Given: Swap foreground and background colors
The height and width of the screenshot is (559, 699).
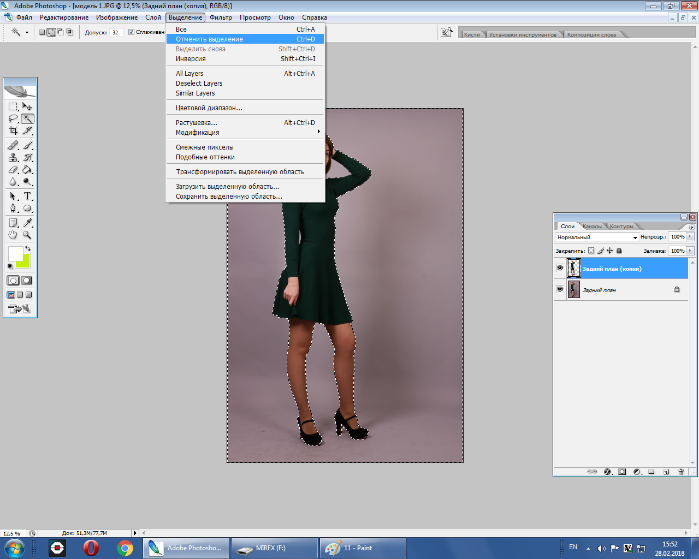Looking at the screenshot, I should pyautogui.click(x=28, y=248).
